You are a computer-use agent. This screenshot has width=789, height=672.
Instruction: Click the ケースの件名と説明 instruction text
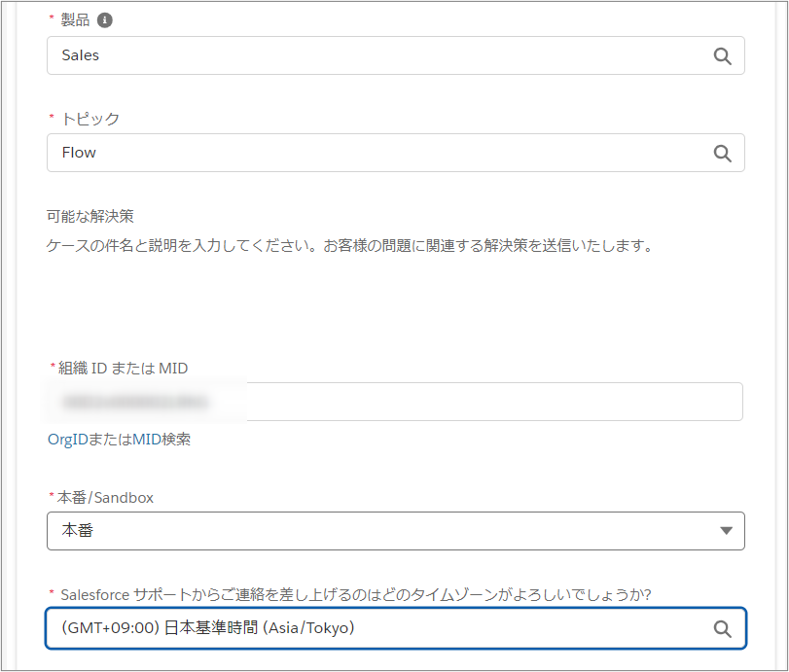point(348,246)
